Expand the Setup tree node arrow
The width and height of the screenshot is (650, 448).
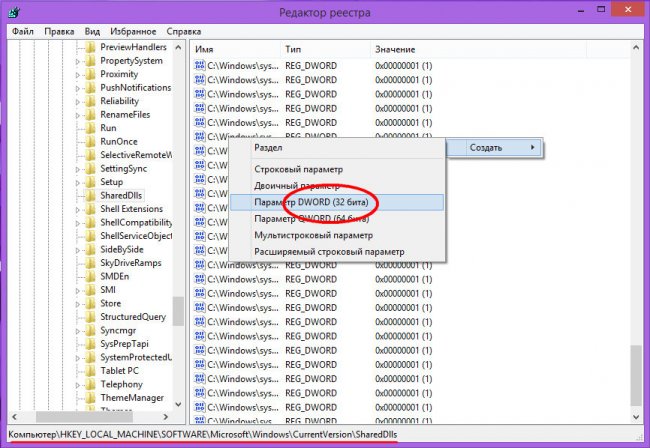pyautogui.click(x=78, y=183)
